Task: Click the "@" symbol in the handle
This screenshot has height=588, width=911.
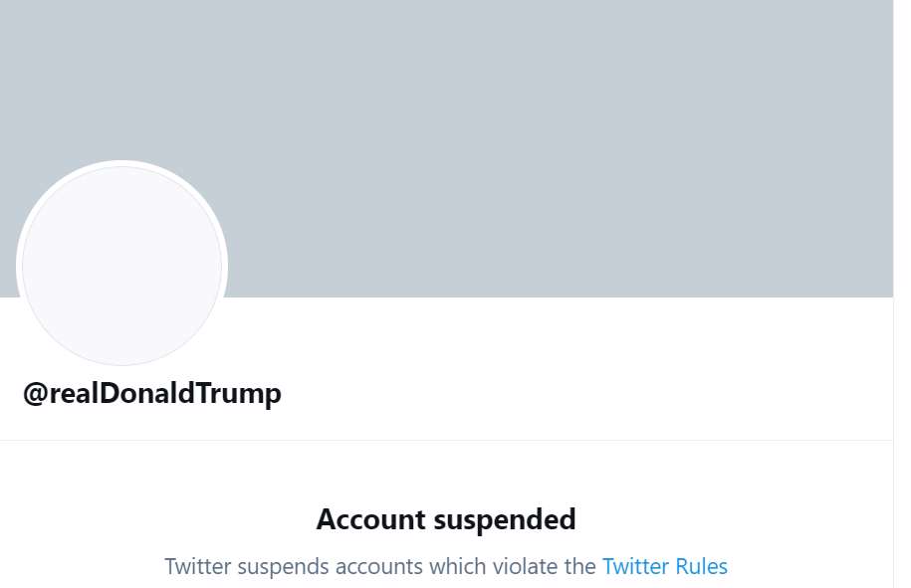Action: pyautogui.click(x=36, y=394)
